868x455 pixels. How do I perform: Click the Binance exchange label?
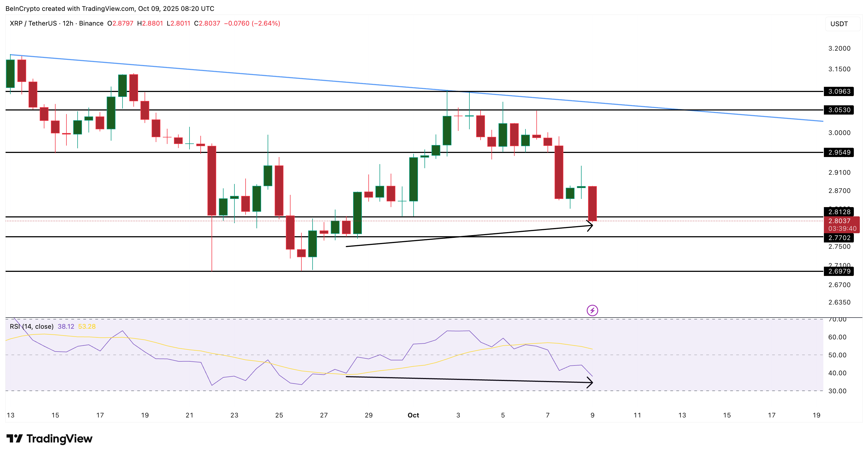(x=91, y=24)
